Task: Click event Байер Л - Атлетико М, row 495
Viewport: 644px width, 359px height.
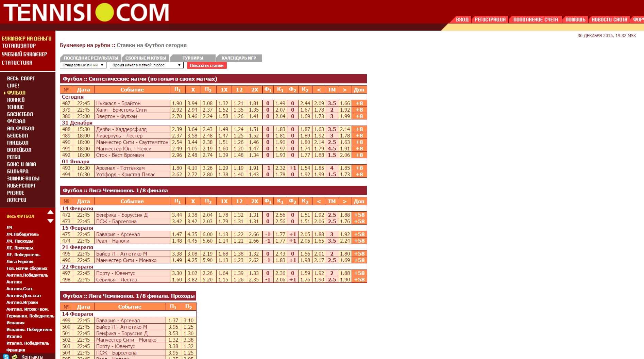Action: 122,254
